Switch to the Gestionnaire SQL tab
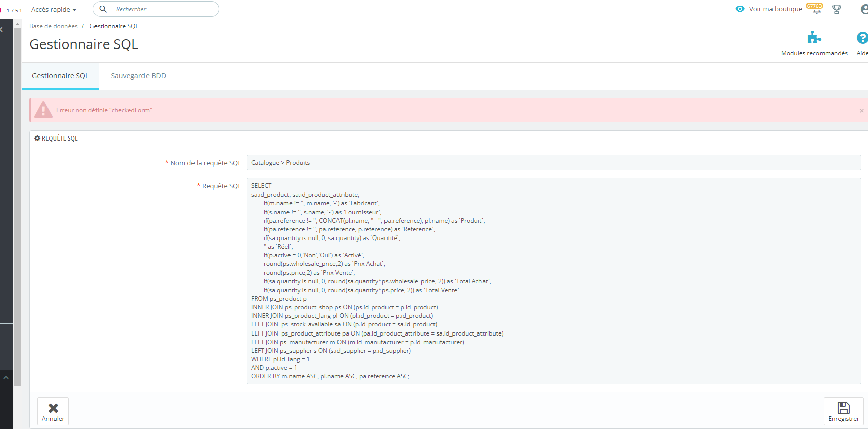 pyautogui.click(x=60, y=76)
